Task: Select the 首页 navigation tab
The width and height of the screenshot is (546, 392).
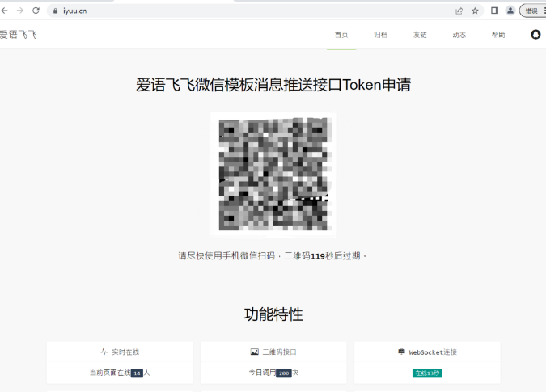Action: (x=341, y=35)
